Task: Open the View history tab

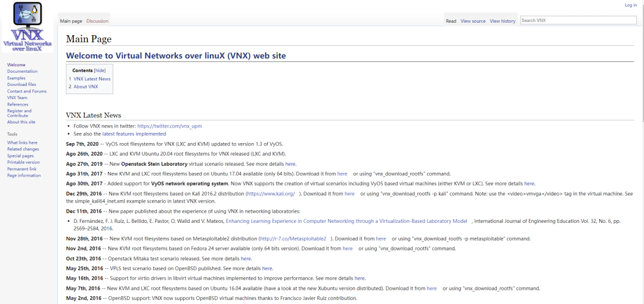Action: tap(502, 21)
